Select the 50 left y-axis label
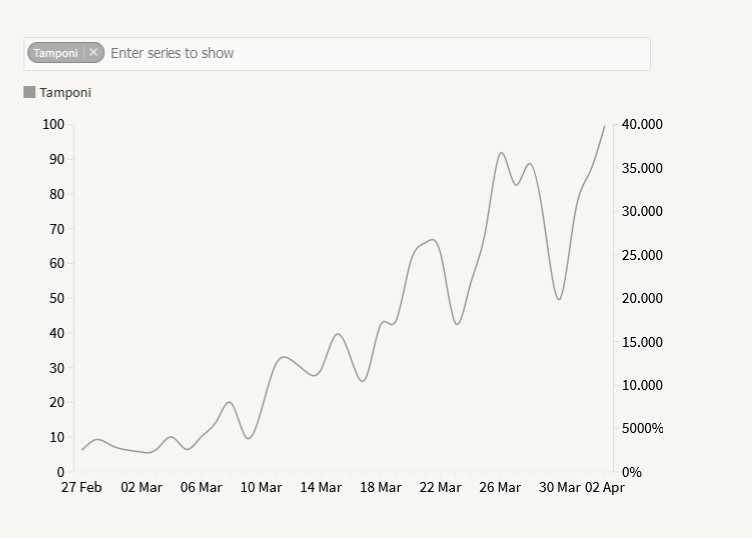752x538 pixels. (57, 298)
